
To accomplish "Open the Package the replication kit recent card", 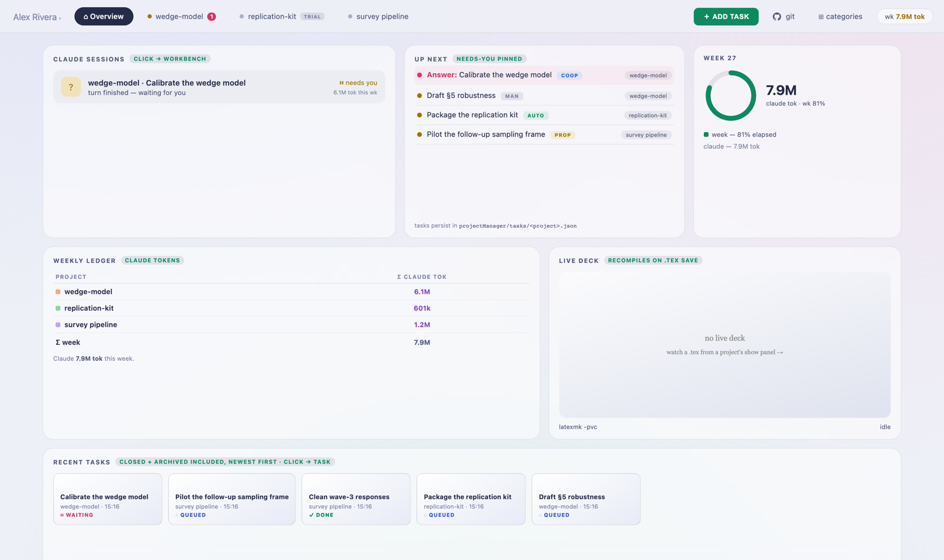I will point(471,499).
